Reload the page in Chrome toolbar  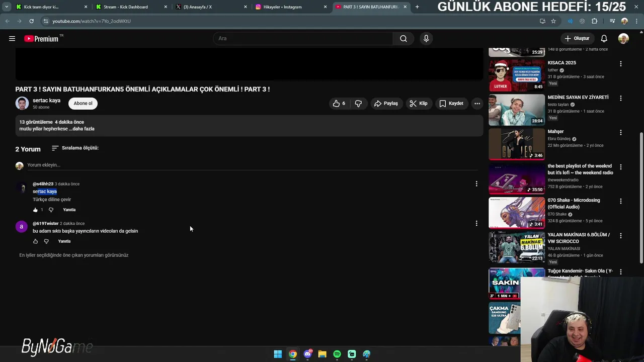pyautogui.click(x=31, y=21)
